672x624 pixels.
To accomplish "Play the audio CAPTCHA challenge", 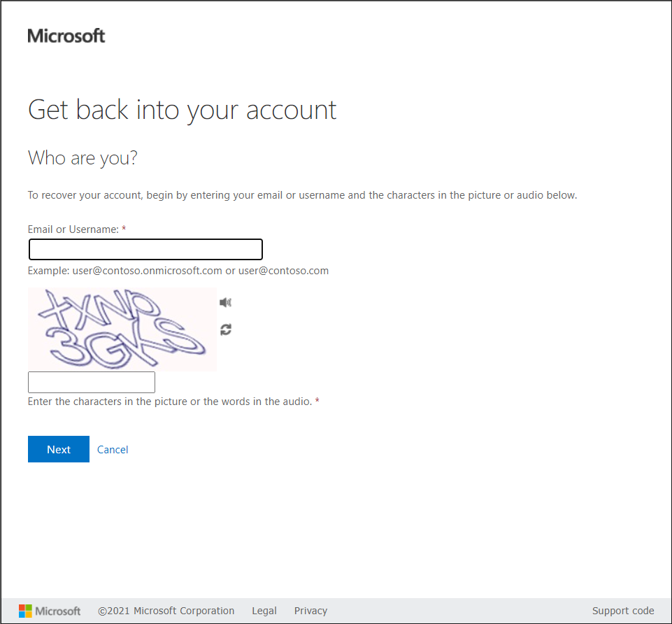I will pyautogui.click(x=225, y=303).
